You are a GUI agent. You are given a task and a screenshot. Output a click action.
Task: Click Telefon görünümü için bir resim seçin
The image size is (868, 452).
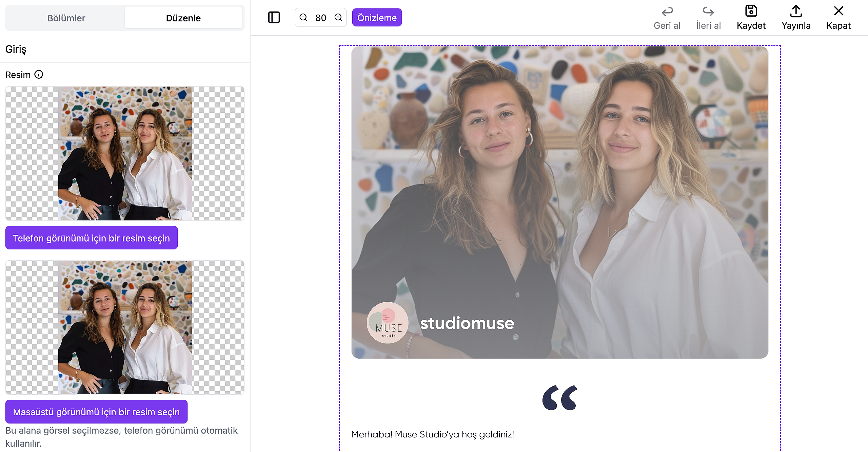92,238
